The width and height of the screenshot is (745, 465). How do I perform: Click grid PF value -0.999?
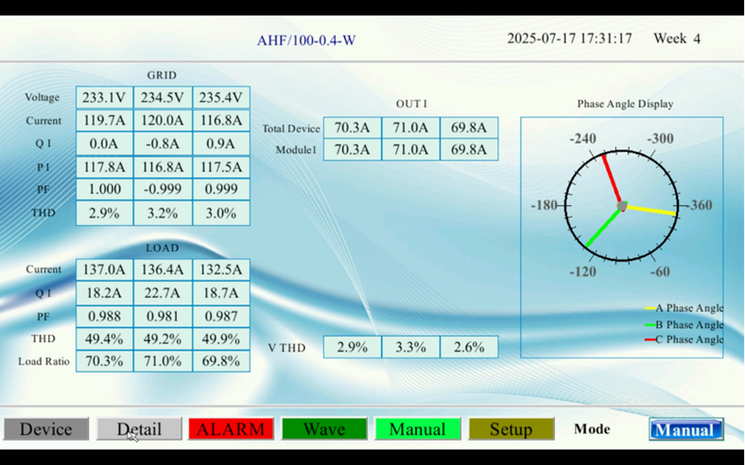(x=163, y=189)
